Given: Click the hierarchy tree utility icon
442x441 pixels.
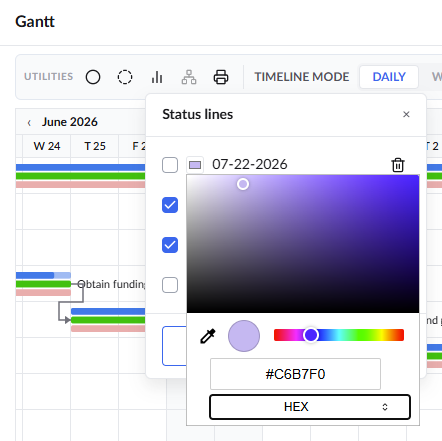Looking at the screenshot, I should (x=189, y=77).
